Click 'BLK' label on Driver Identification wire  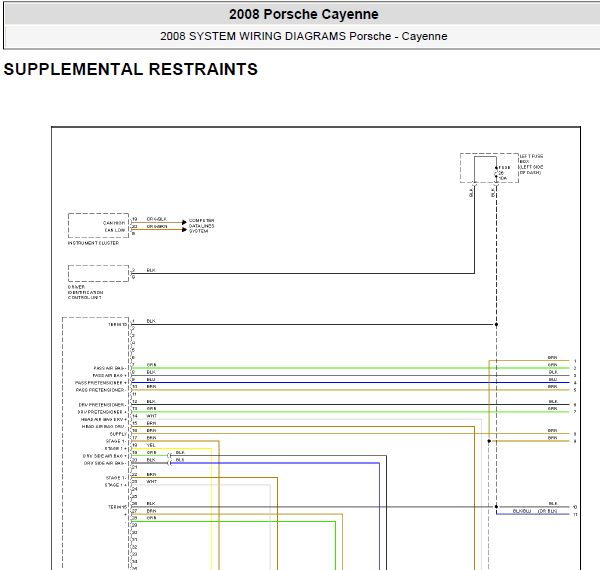click(151, 270)
